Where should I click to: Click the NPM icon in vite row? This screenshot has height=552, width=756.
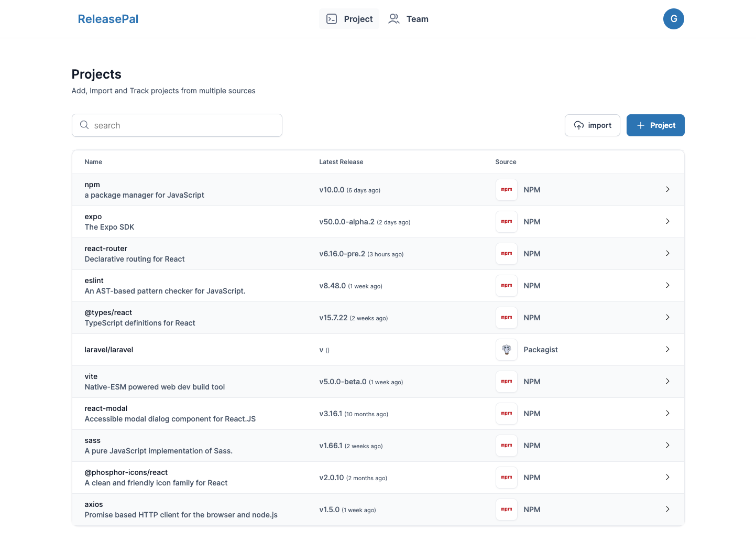[507, 382]
